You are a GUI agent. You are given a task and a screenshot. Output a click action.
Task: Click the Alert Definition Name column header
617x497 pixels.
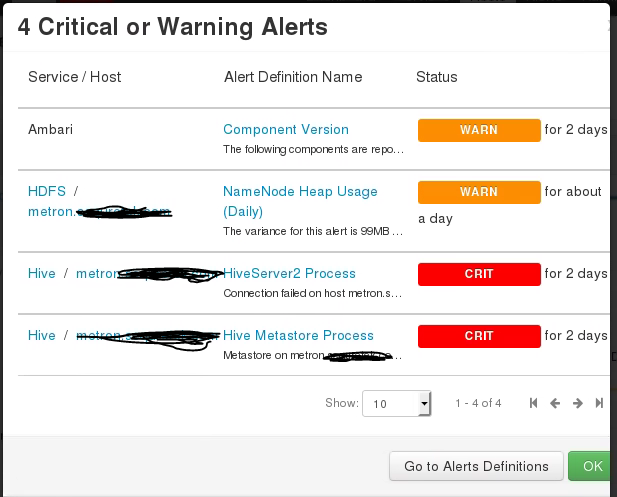tap(292, 77)
